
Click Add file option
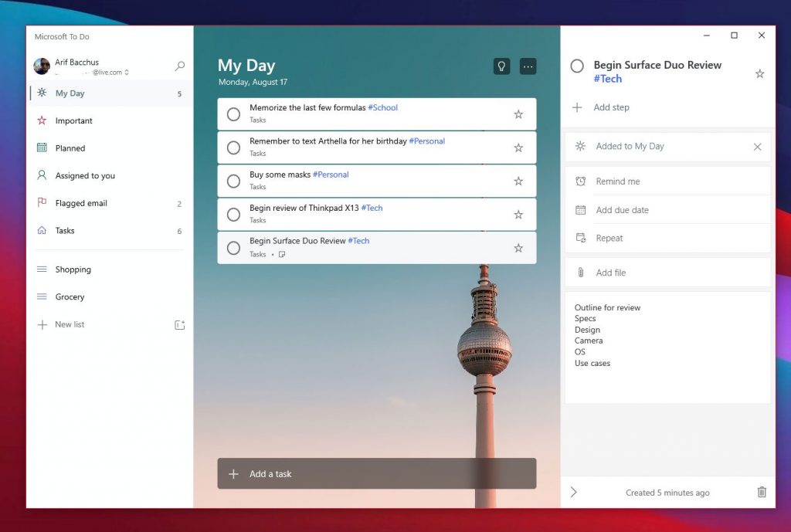(x=668, y=273)
